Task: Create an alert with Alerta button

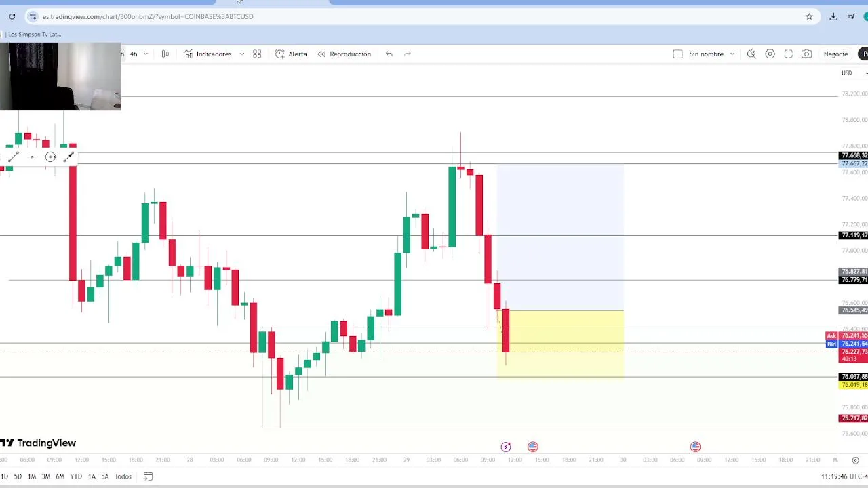Action: (x=292, y=54)
